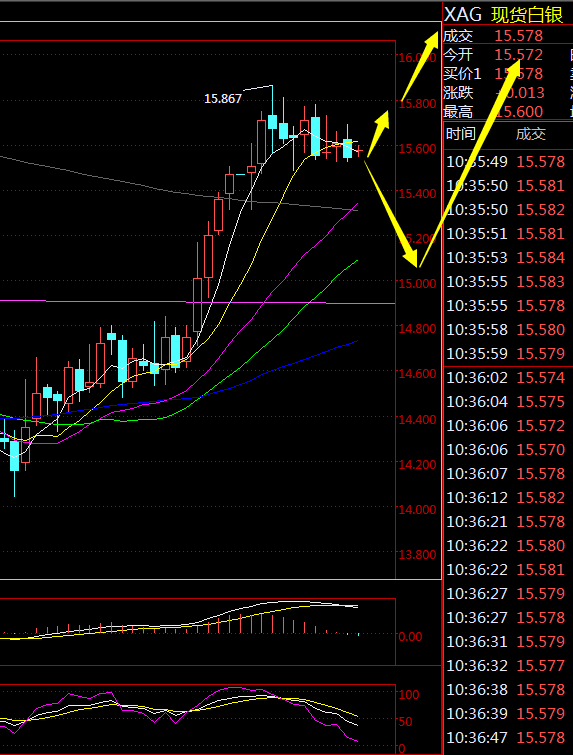Click the candlestick reaching the 15.867 high

pyautogui.click(x=273, y=120)
